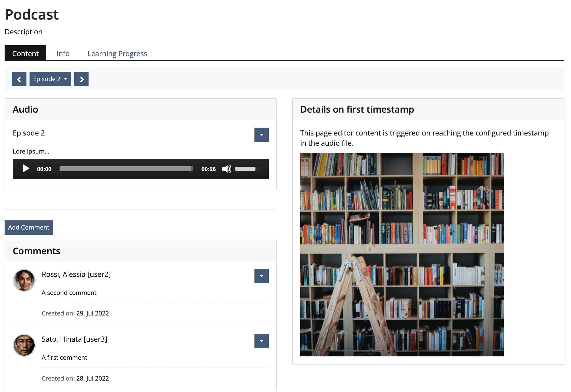Click the 00:26 duration display
The width and height of the screenshot is (571, 392).
point(208,169)
